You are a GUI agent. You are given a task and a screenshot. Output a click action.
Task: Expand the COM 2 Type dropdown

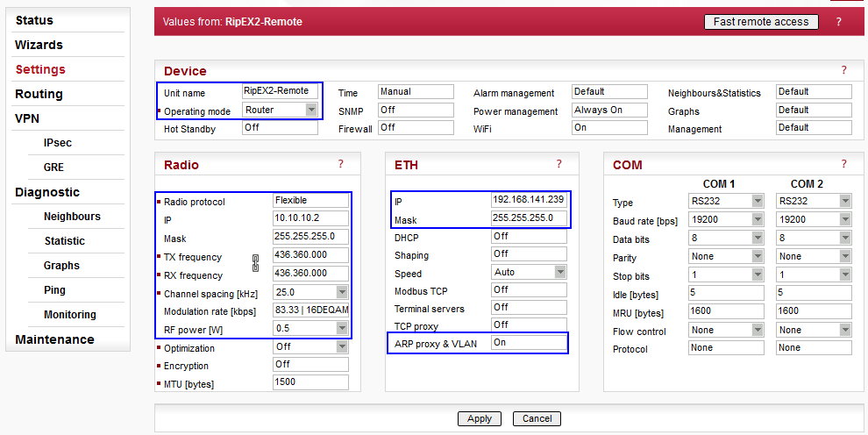[x=844, y=200]
